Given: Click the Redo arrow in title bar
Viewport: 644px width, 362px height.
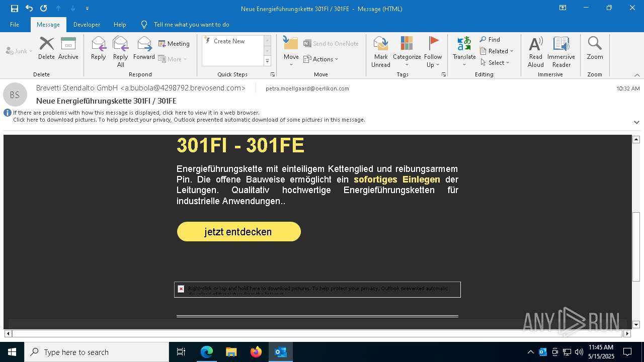Looking at the screenshot, I should point(44,8).
